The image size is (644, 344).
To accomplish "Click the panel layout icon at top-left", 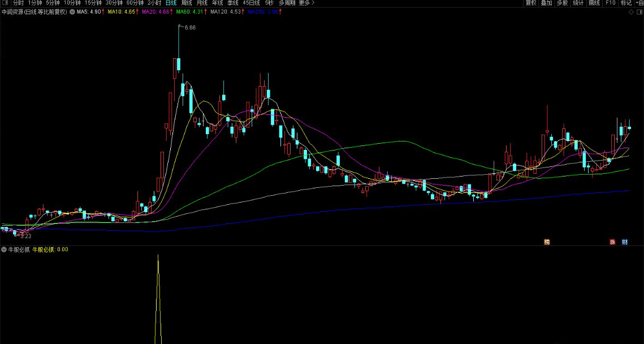I will [x=5, y=3].
